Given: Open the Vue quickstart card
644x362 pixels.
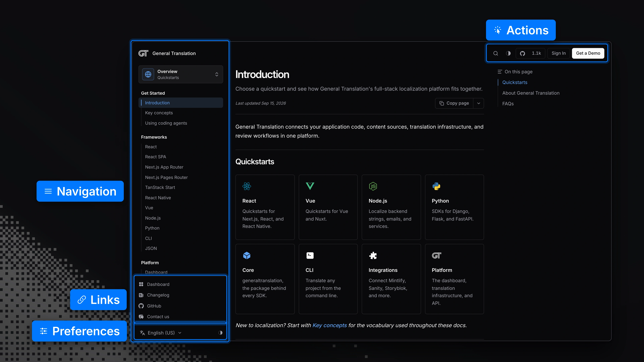Looking at the screenshot, I should pos(328,207).
